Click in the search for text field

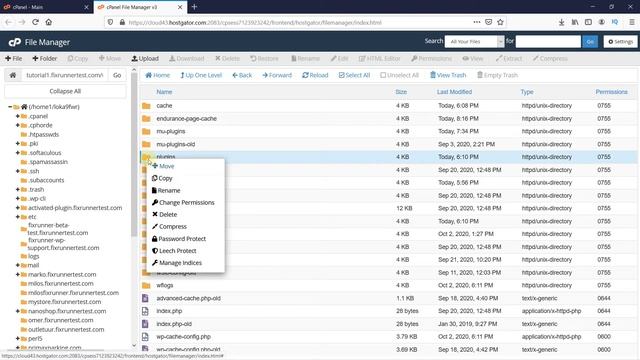[x=548, y=42]
